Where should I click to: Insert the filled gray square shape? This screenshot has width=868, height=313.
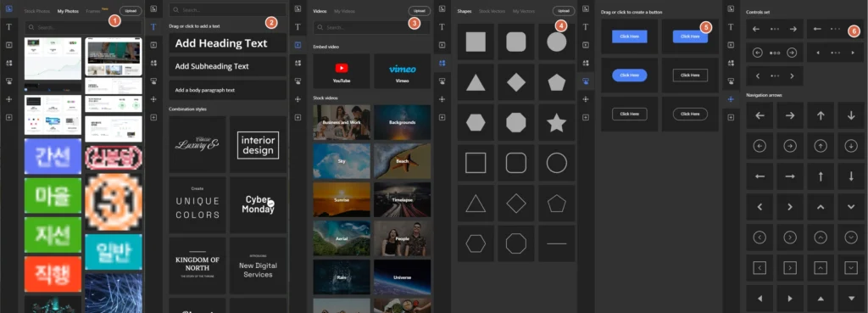click(x=476, y=42)
